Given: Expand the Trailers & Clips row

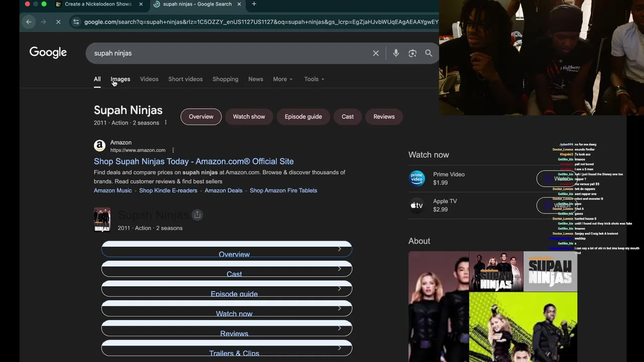Looking at the screenshot, I should (227, 348).
